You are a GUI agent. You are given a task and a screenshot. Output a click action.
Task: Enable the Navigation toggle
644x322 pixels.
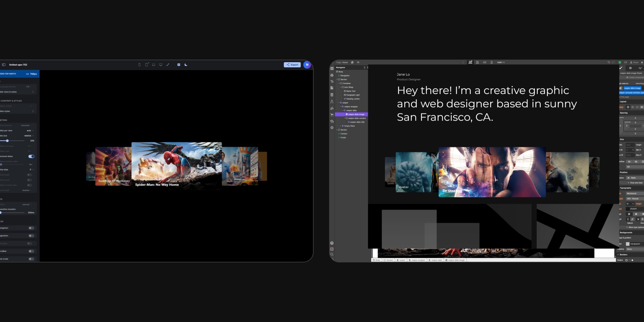click(31, 228)
